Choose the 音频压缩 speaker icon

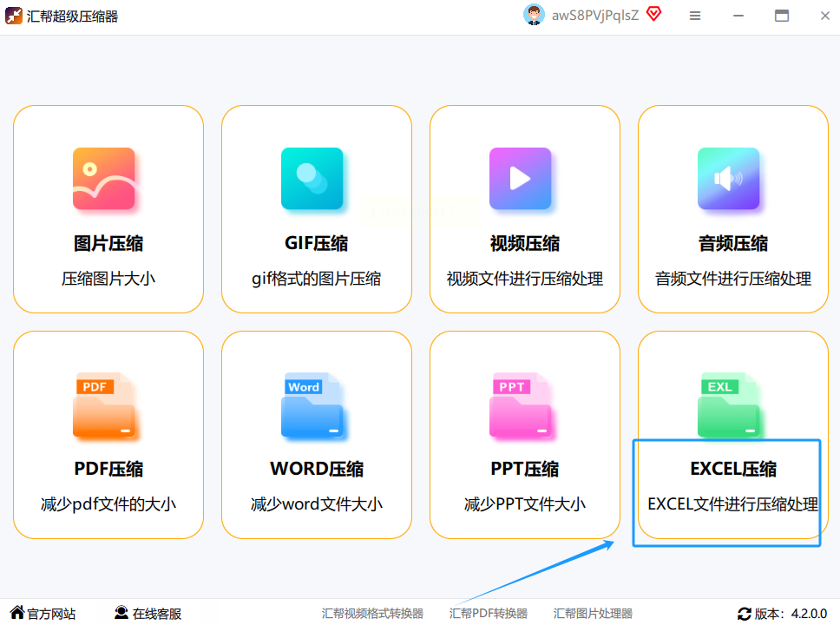(729, 179)
